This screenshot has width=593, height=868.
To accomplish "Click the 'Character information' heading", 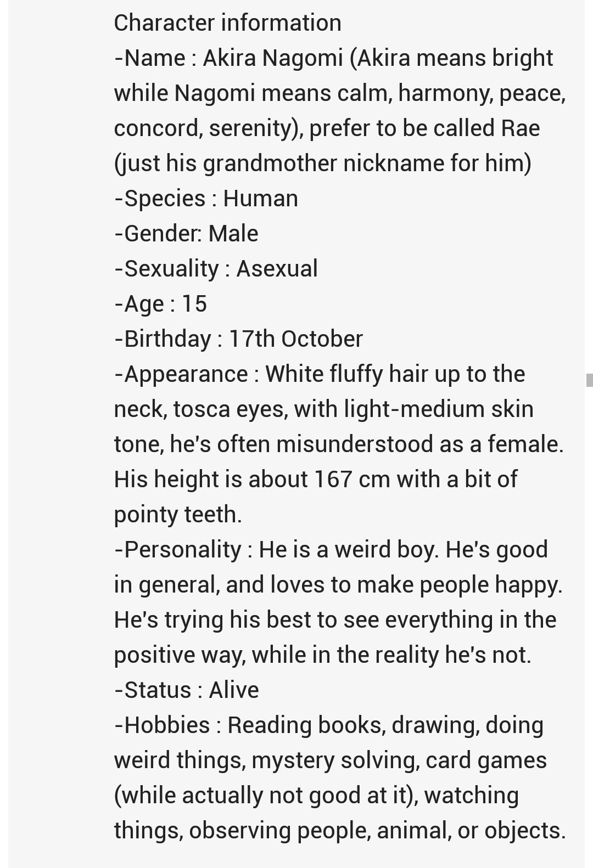I will pos(227,22).
